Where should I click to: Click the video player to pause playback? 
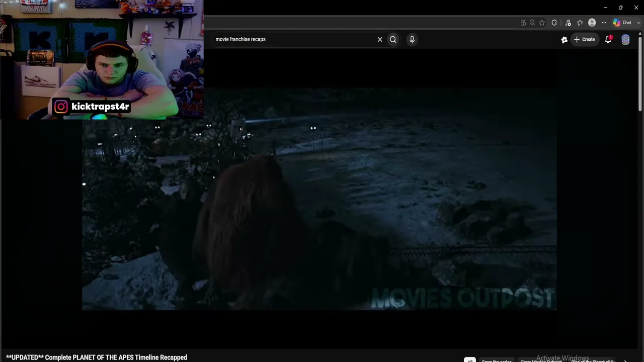(319, 199)
